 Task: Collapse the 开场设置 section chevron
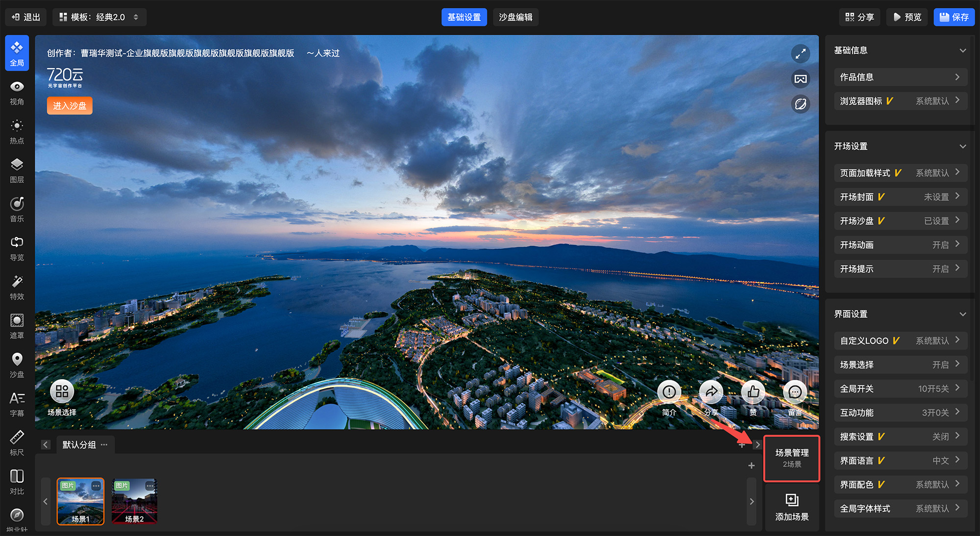coord(962,146)
